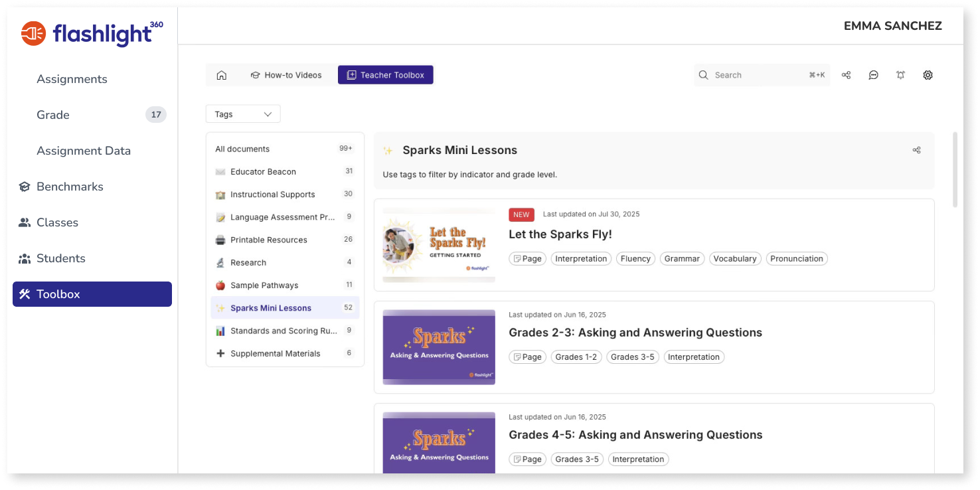Select the Sample Pathways category

(x=285, y=285)
